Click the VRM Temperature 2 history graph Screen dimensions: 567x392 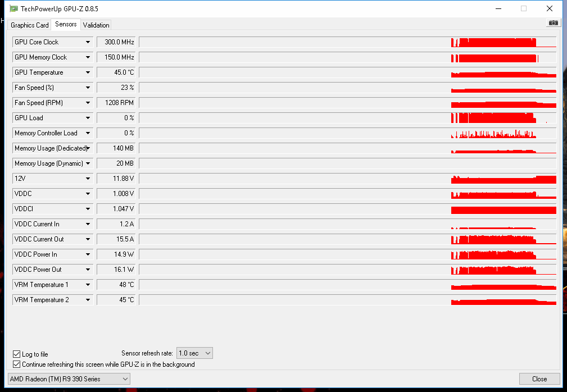click(x=348, y=300)
